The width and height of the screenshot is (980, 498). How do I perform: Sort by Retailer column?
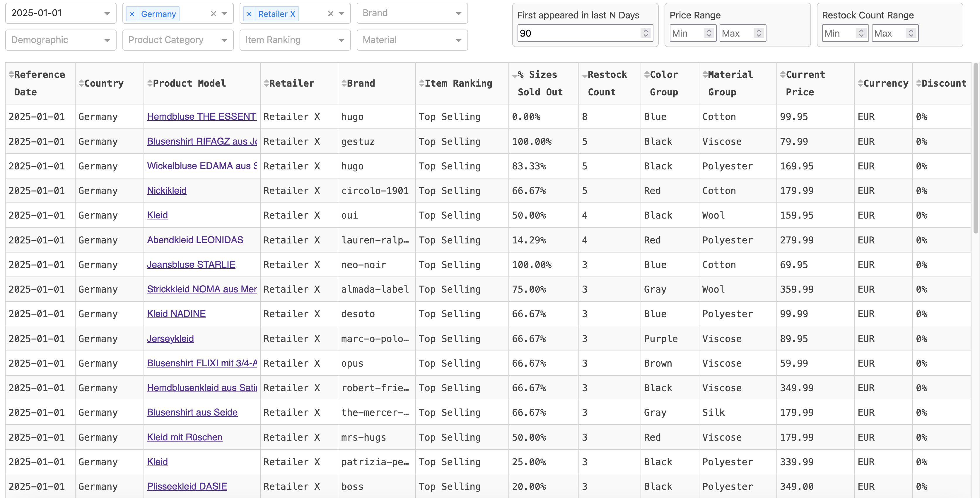coord(266,83)
